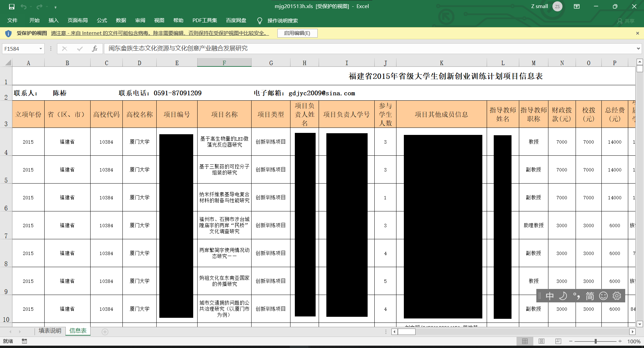
Task: Open the 帮助 ribbon tab
Action: point(178,20)
